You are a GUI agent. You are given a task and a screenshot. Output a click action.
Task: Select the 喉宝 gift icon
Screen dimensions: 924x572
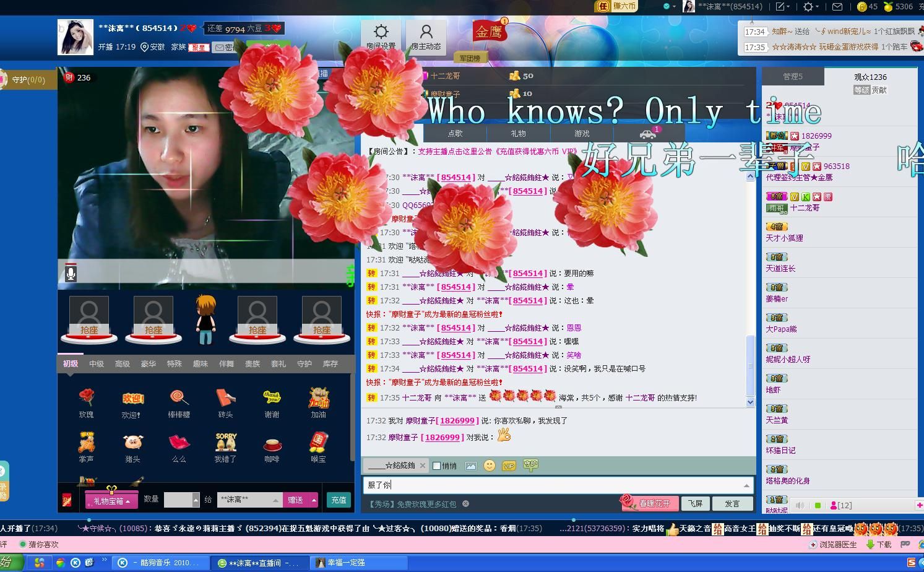318,442
